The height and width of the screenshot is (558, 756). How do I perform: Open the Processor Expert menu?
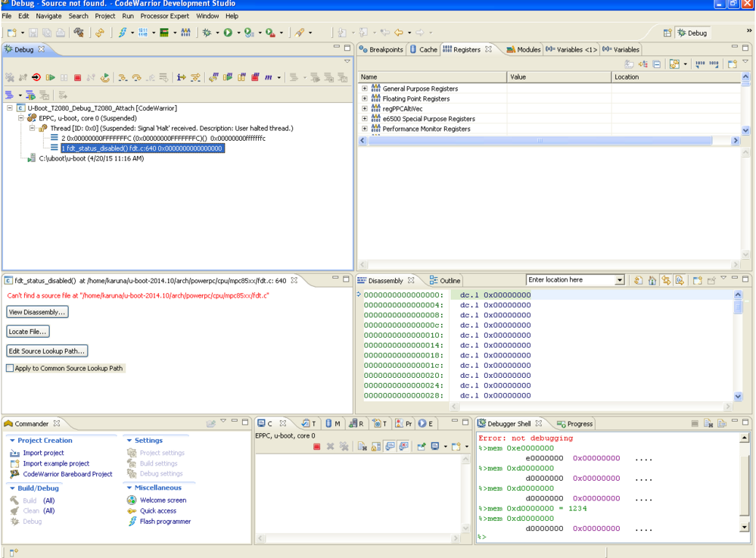click(166, 16)
